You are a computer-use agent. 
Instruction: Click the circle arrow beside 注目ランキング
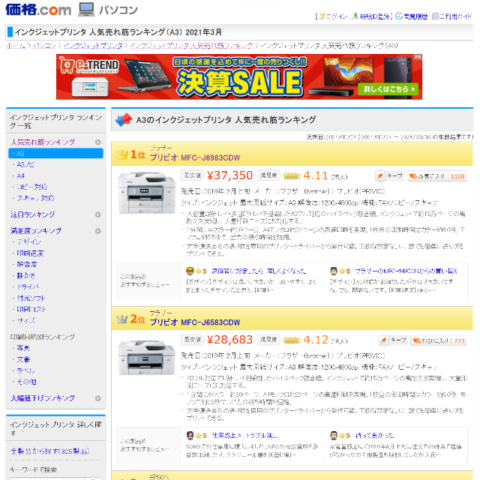(x=98, y=215)
